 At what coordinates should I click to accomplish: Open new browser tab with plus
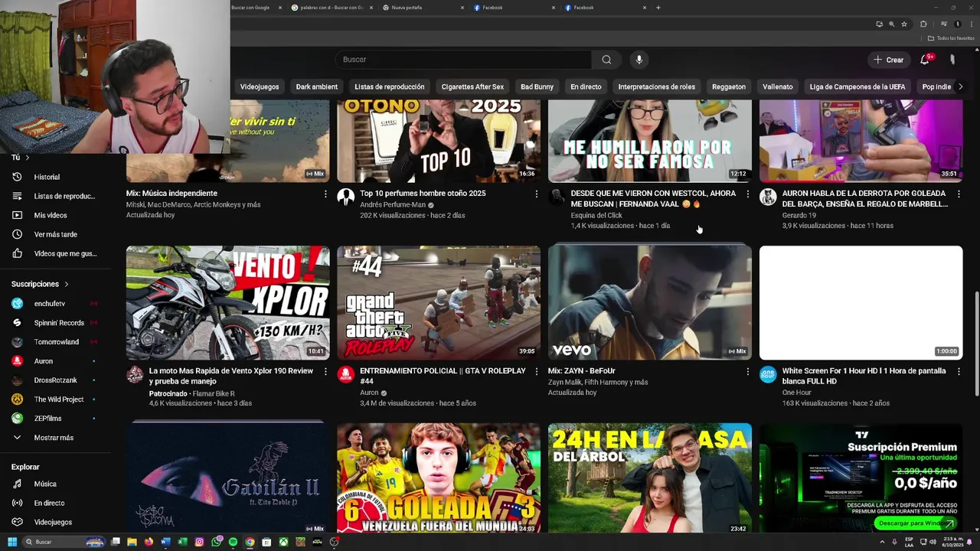pos(658,8)
